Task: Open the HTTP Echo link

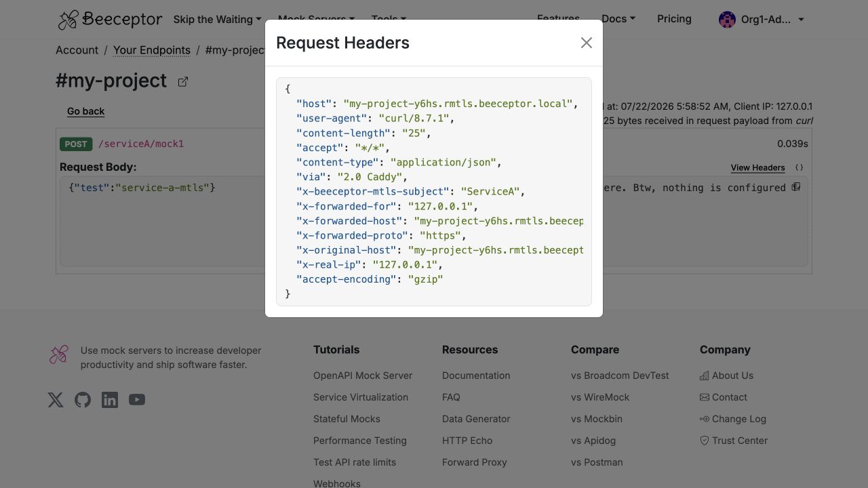Action: (467, 441)
